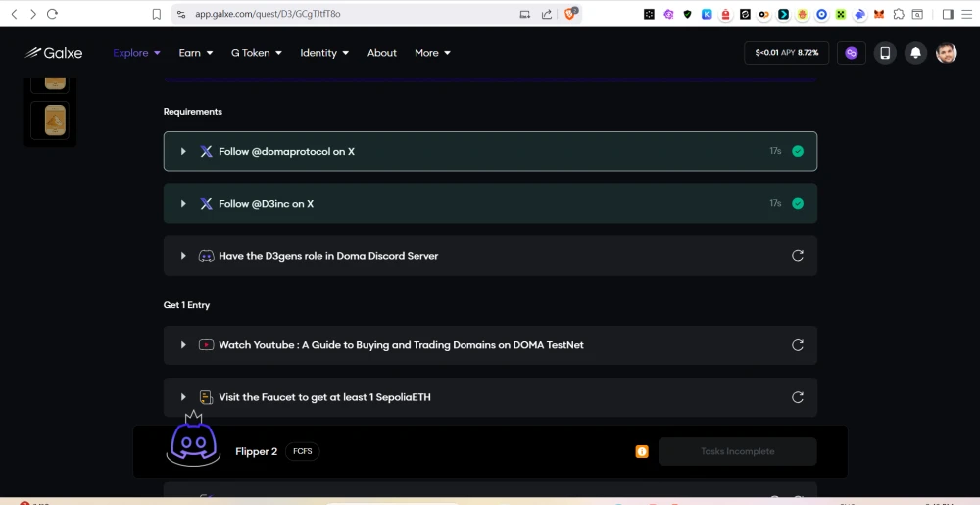The width and height of the screenshot is (980, 505).
Task: Open the notifications bell
Action: click(915, 53)
